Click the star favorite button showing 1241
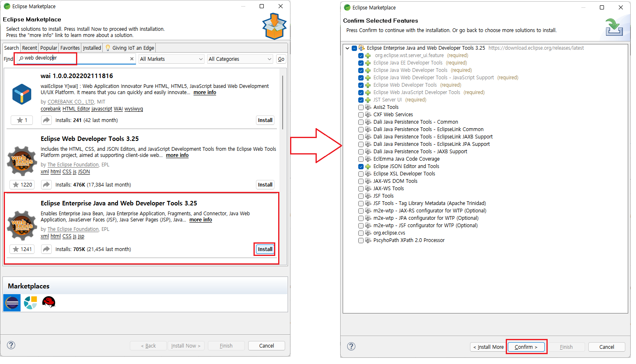Viewport: 636px width, 364px height. (22, 249)
